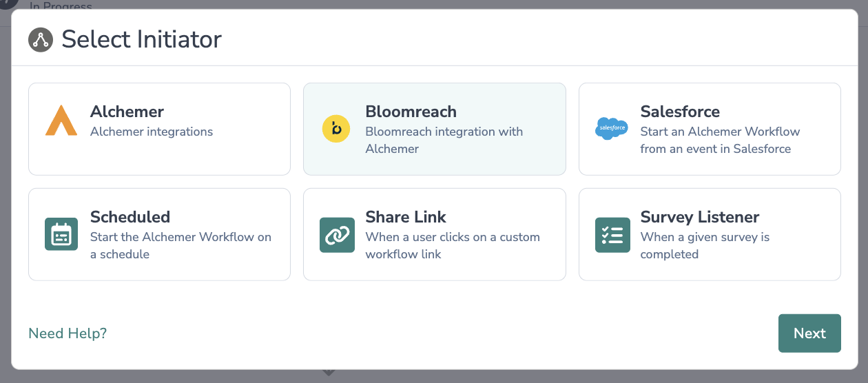Select the Alchemer initiator card title
Viewport: 868px width, 383px height.
tap(127, 112)
